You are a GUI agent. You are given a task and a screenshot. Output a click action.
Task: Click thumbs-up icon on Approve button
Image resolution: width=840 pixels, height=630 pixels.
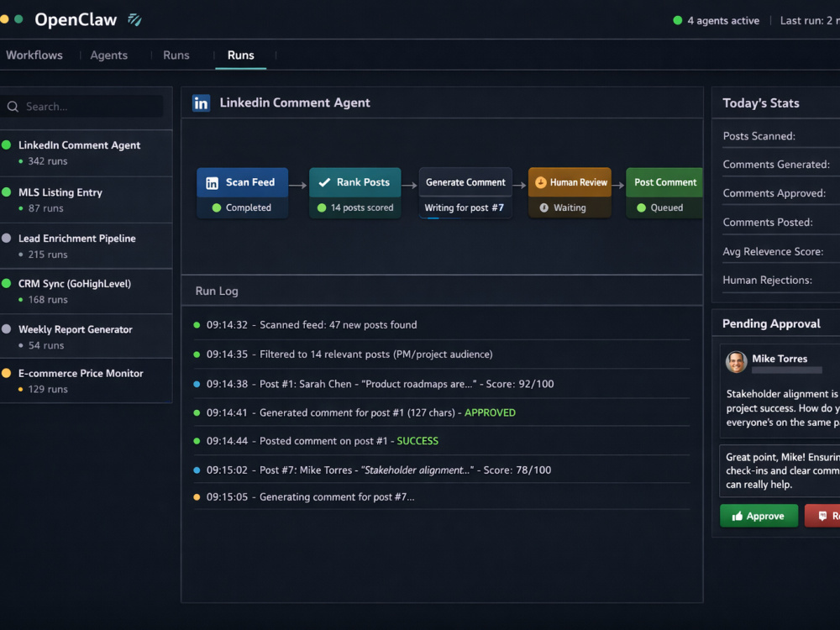(x=738, y=516)
